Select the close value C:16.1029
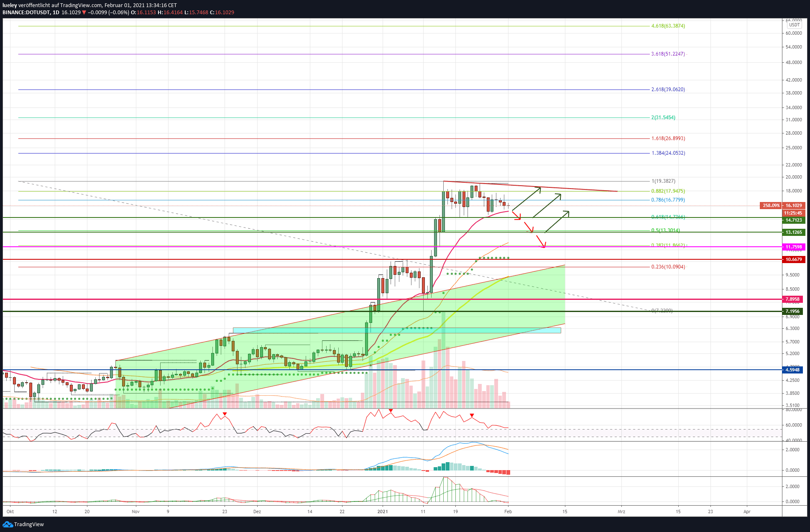 click(222, 13)
